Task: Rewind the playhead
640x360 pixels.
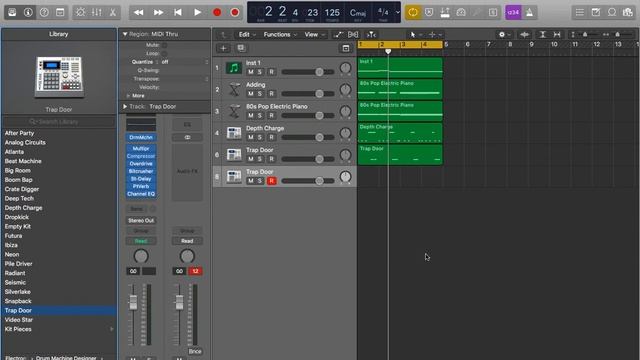Action: click(139, 13)
